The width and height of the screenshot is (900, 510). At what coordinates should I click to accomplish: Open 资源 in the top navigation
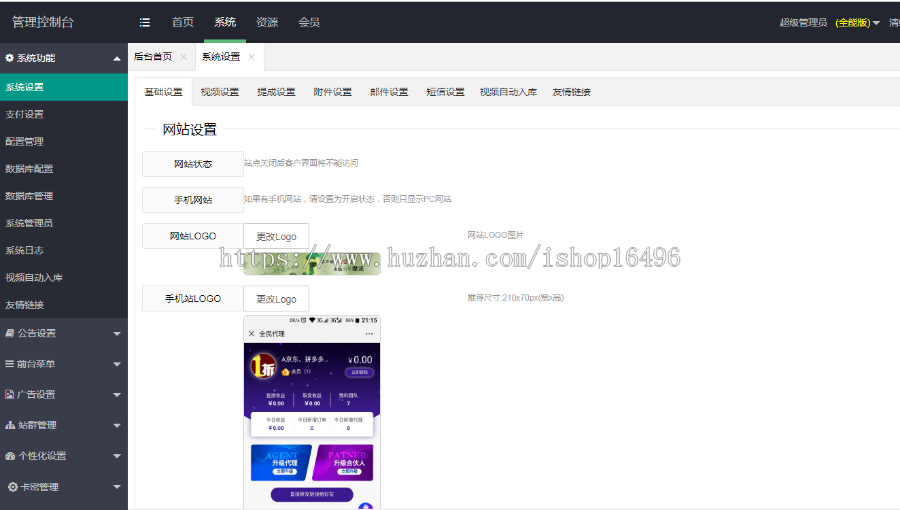pyautogui.click(x=267, y=22)
